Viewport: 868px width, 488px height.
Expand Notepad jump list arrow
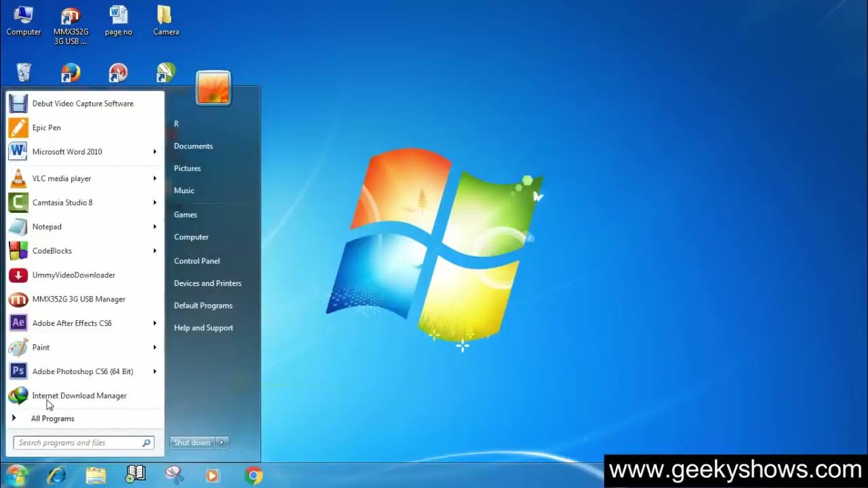click(x=155, y=226)
